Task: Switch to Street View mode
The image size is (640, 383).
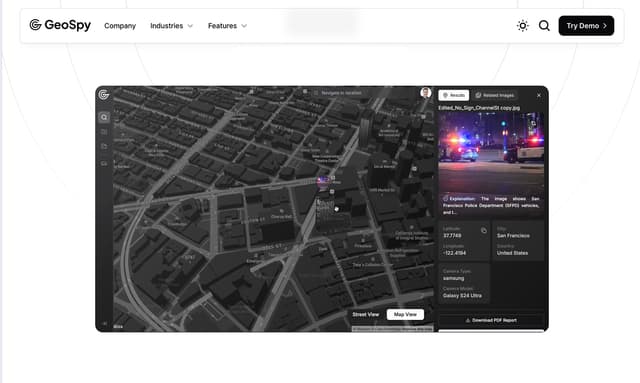Action: click(x=366, y=314)
